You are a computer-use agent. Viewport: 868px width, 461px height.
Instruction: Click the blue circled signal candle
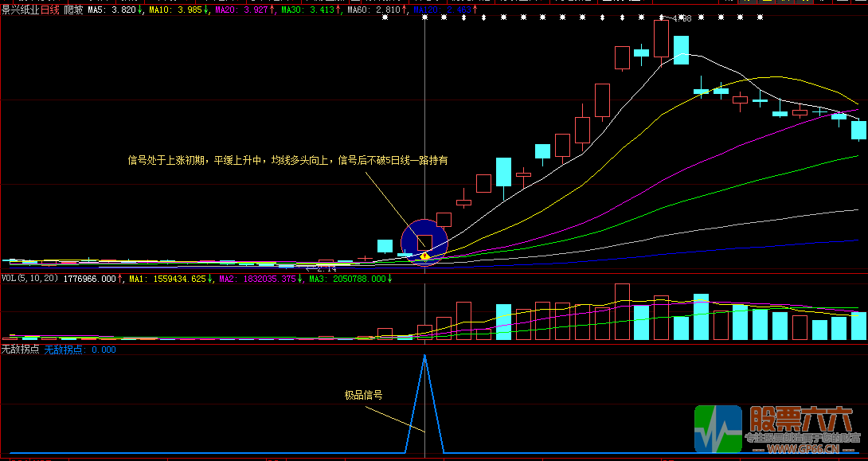pos(424,241)
